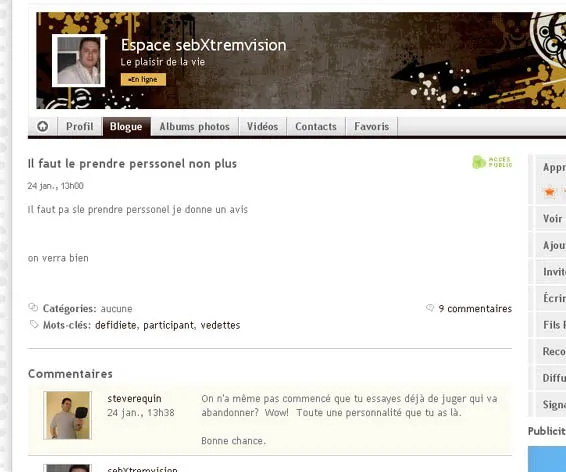The image size is (566, 472).
Task: Click the speech bubble comments icon
Action: 430,308
